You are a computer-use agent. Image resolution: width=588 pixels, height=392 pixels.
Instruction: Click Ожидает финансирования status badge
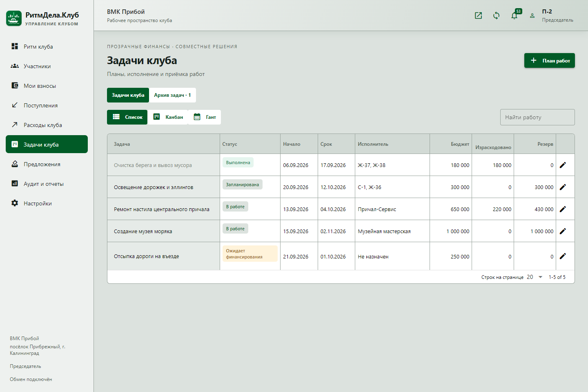[250, 254]
